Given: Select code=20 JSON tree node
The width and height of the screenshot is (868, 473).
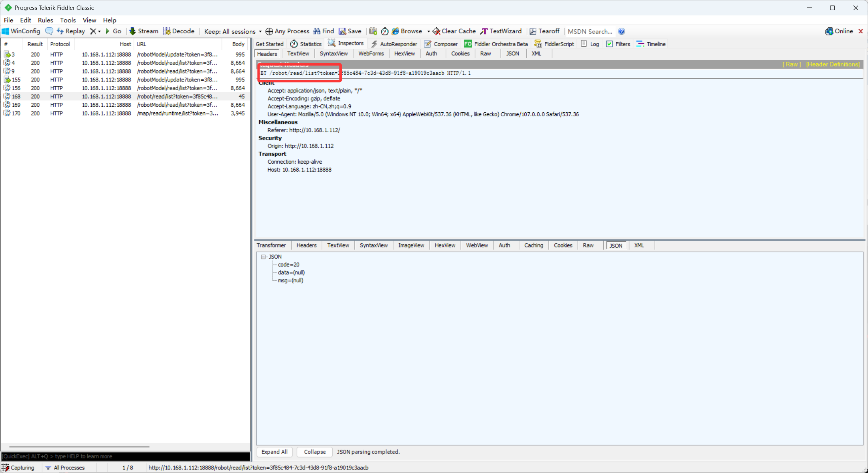Looking at the screenshot, I should tap(288, 265).
